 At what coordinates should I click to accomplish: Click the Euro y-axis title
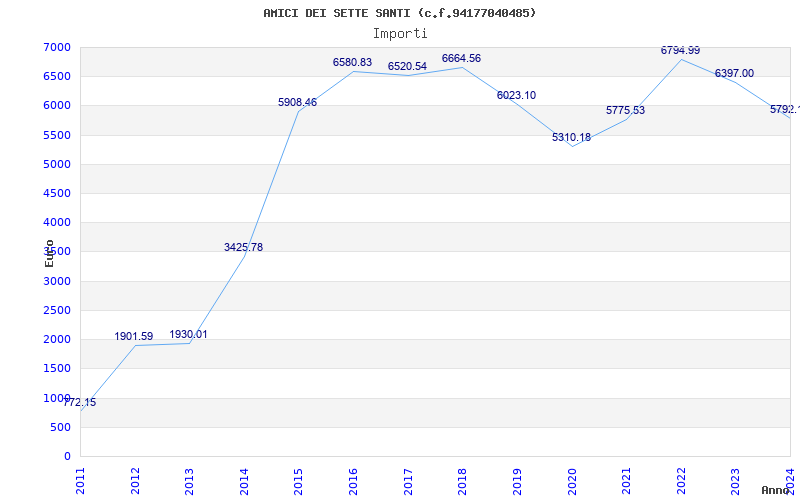click(49, 253)
